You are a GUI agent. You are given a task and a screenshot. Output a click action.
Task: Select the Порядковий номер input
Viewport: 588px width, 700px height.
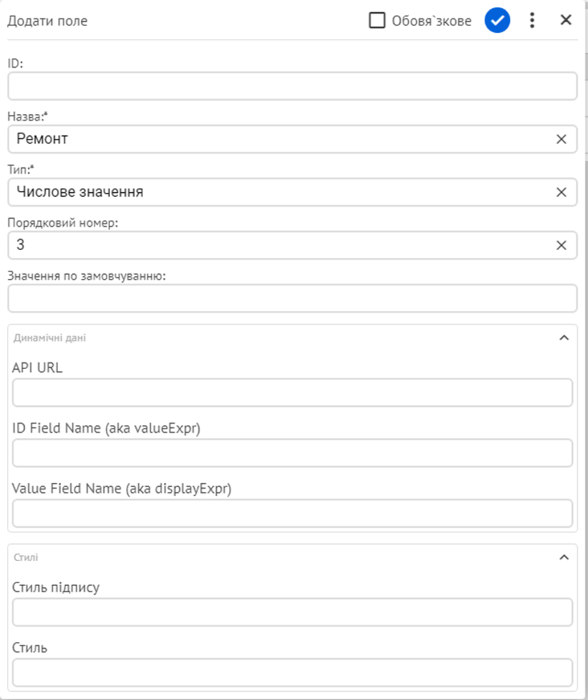coord(280,245)
